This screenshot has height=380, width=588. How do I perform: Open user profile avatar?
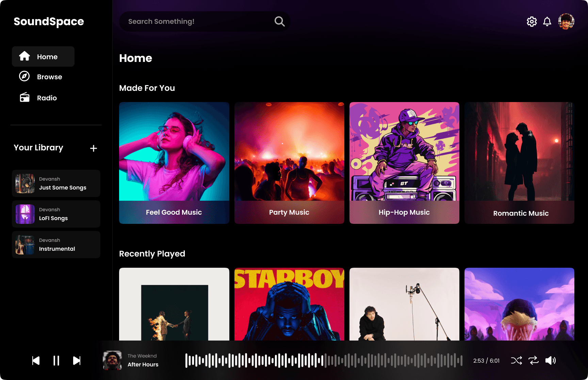point(566,21)
